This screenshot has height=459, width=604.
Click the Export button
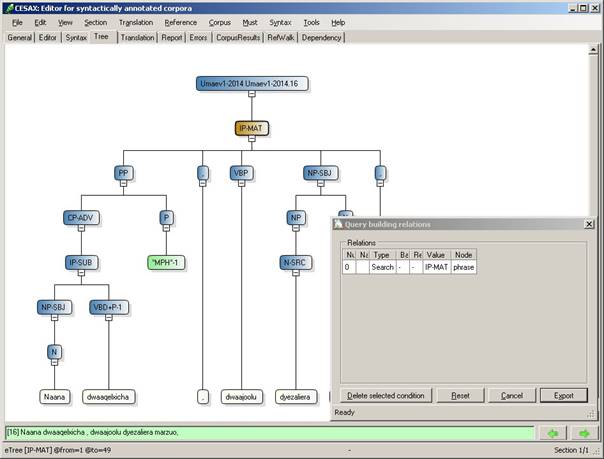[x=564, y=395]
